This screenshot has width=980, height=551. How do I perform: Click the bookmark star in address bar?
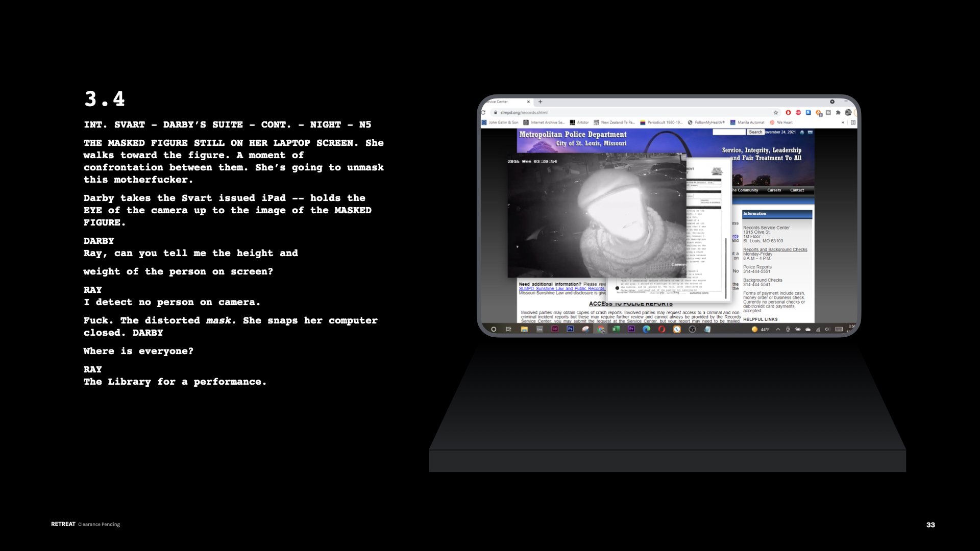pos(776,113)
